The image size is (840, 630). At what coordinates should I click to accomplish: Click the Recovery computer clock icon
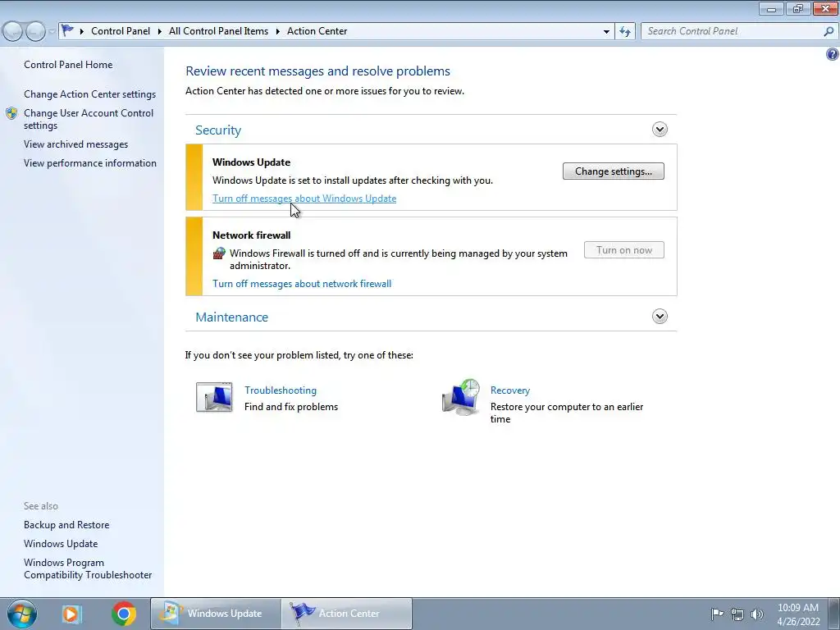pyautogui.click(x=461, y=397)
